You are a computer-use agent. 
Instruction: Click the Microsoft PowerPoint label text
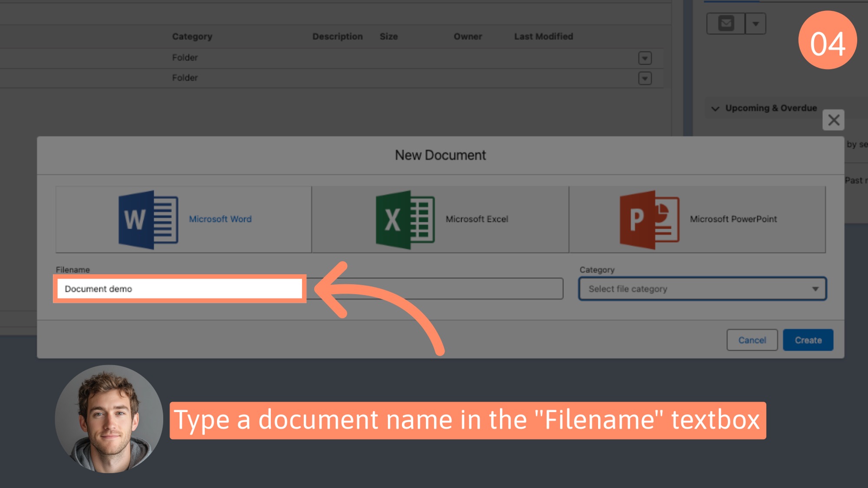point(733,219)
